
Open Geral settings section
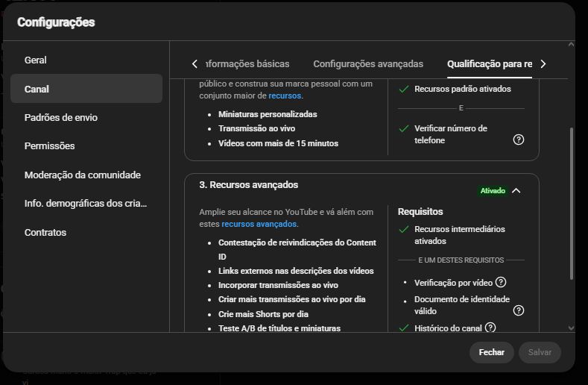coord(86,60)
